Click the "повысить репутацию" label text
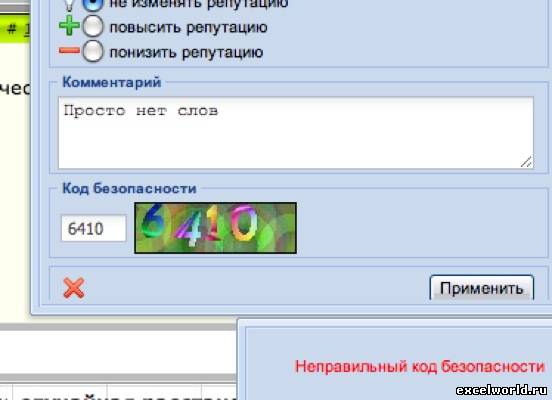This screenshot has height=400, width=552. 188,27
